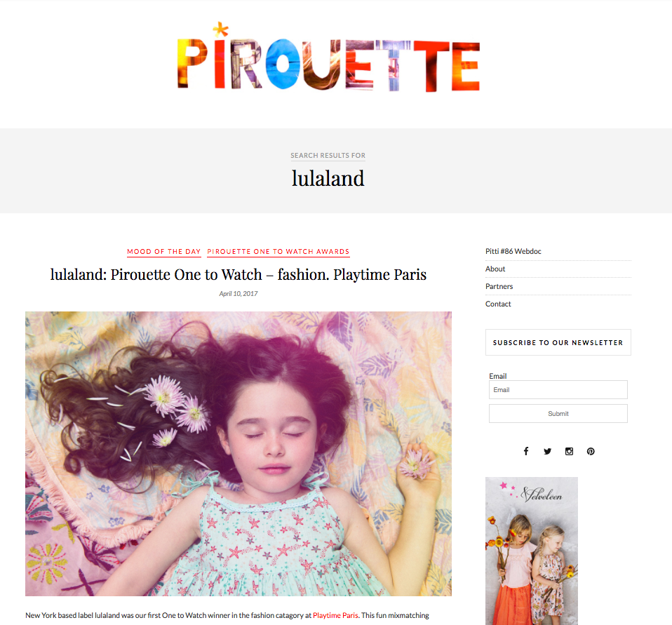Open the Mood of the Day category
This screenshot has height=625, width=672.
coord(163,252)
